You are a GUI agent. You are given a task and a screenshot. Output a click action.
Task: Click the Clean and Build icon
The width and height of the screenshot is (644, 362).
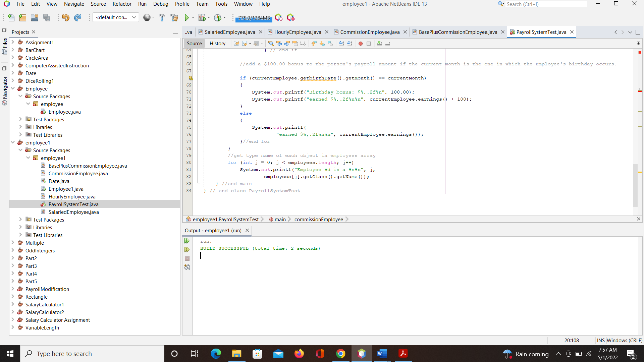[174, 17]
